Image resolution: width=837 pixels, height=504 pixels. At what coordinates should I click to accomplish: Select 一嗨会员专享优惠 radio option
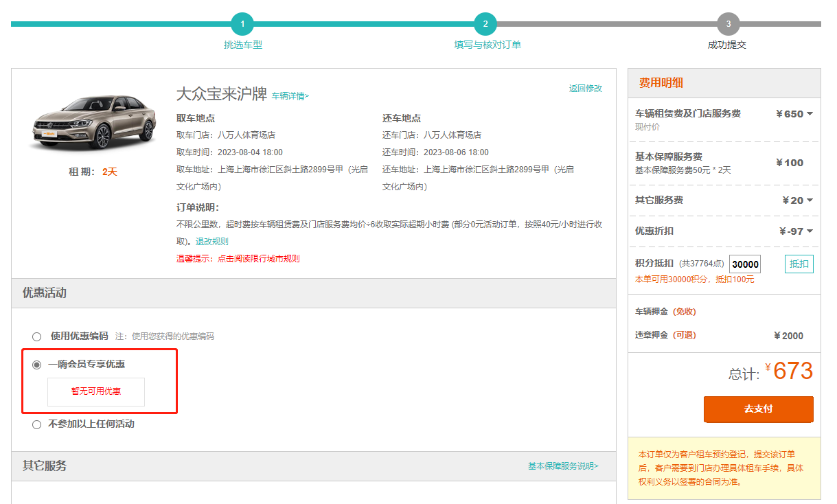pos(37,365)
